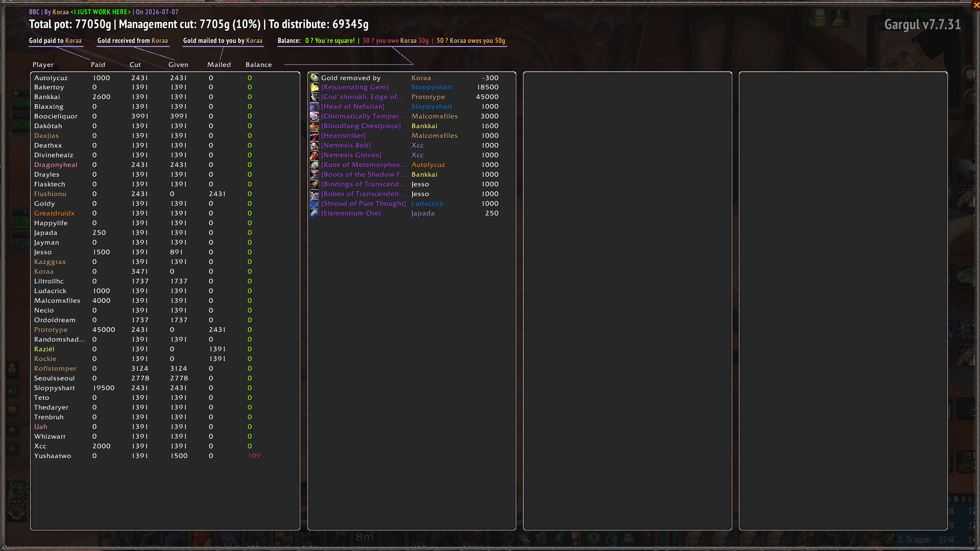Click the "Gold received from Koraa" legend label
The height and width of the screenshot is (551, 980).
133,41
